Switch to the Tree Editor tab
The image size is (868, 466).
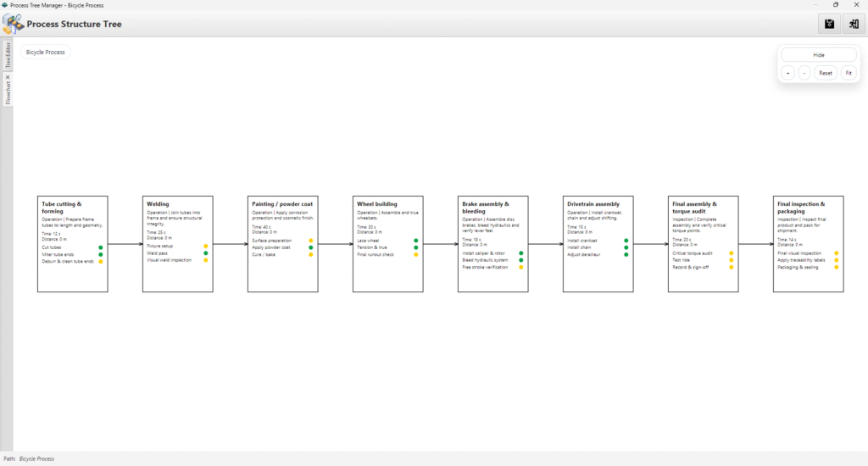8,54
